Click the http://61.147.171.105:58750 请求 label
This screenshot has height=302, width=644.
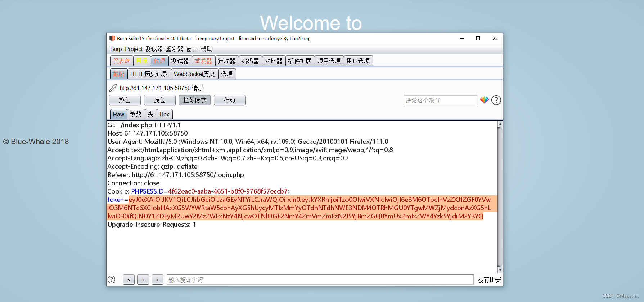click(162, 88)
